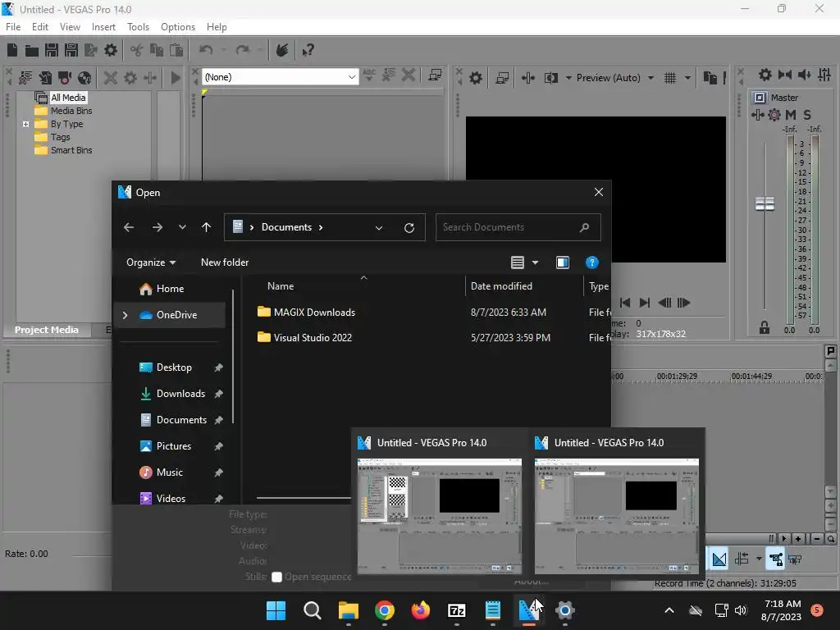Open address bar history dropdown in Open dialog
Viewport: 840px width, 630px height.
point(379,228)
